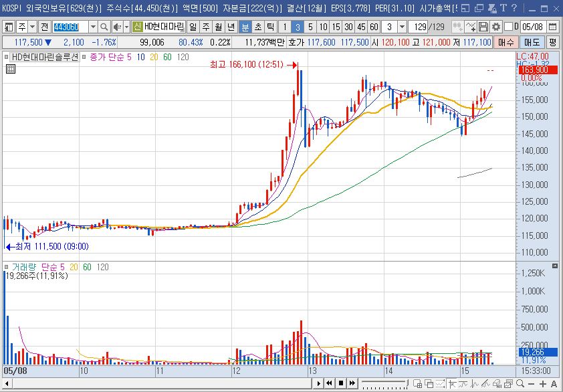Click the 최고 166,100 (12:51) high annotation
563x392 pixels.
point(246,65)
